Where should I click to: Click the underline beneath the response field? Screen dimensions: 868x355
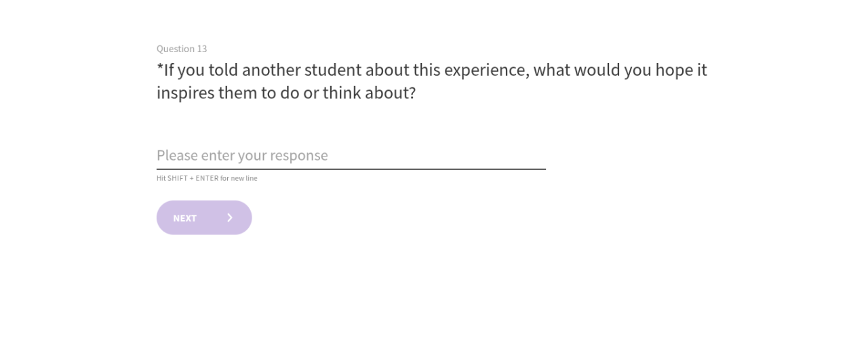[351, 169]
